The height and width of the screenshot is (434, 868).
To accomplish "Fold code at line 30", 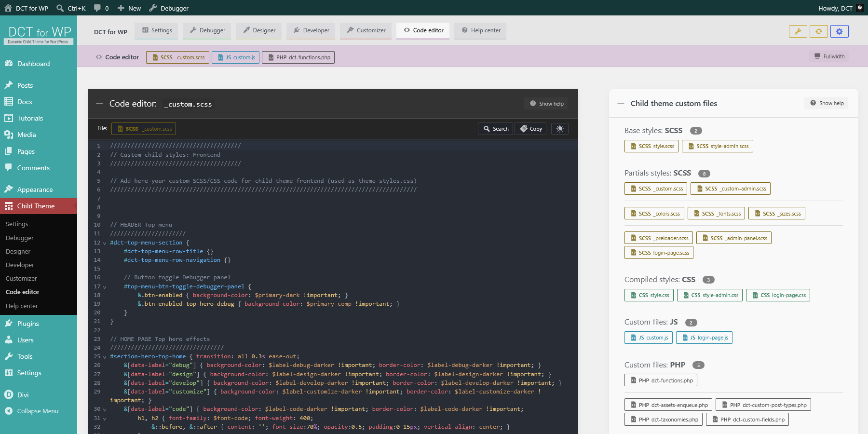I will click(x=105, y=409).
